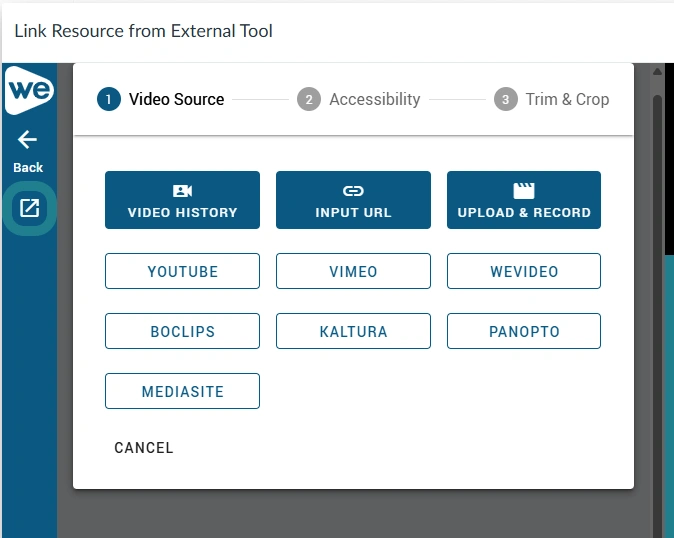The width and height of the screenshot is (674, 538).
Task: Select YouTube as the video source
Action: click(x=182, y=271)
